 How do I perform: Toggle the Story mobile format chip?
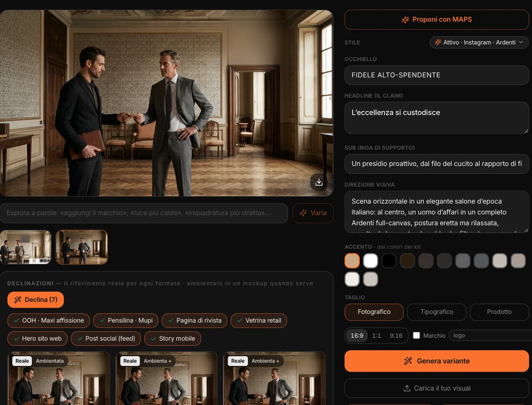(173, 338)
